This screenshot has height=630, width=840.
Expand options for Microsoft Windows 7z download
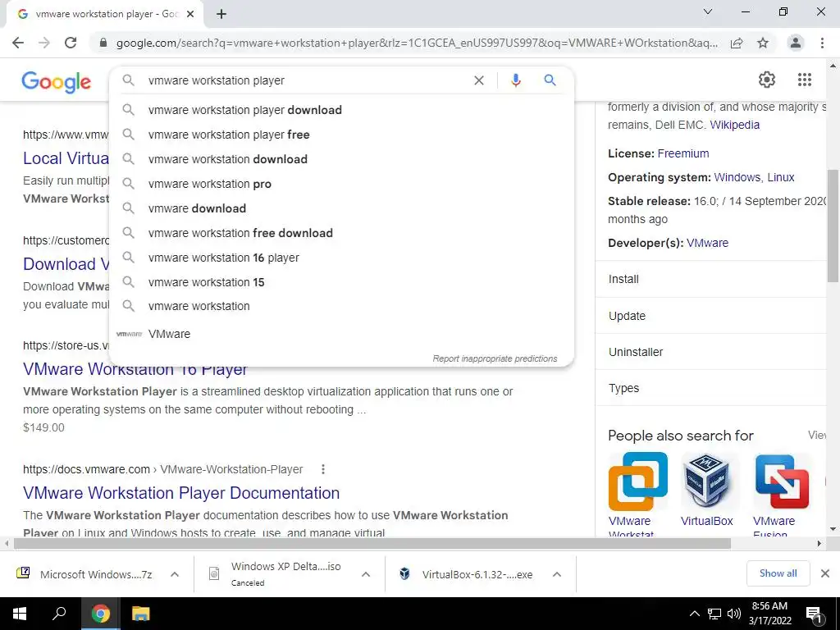[175, 574]
